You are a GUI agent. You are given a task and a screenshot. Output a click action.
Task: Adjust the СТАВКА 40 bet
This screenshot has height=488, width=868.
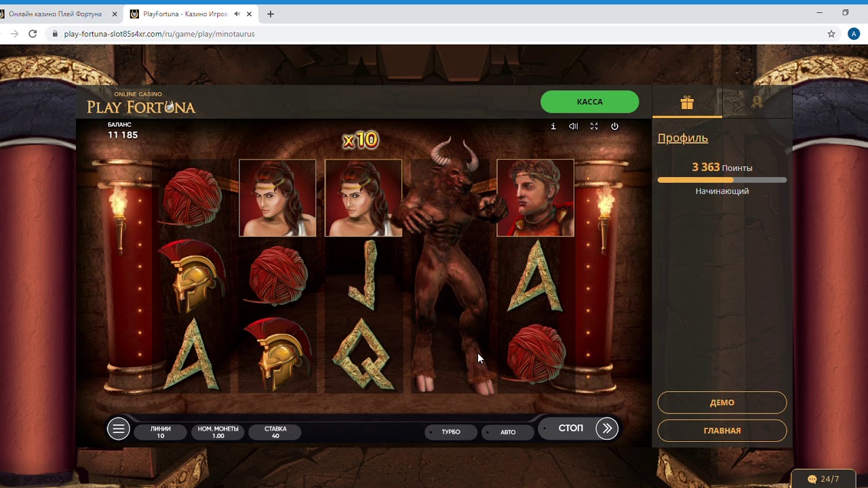275,432
